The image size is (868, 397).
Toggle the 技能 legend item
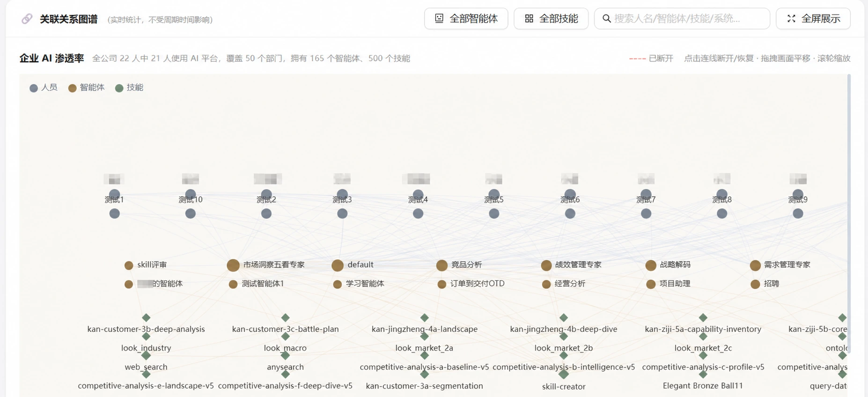(129, 88)
